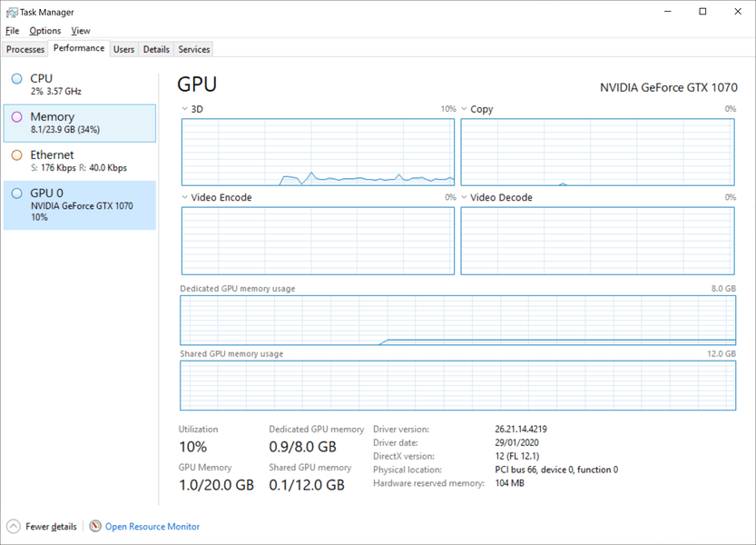Image resolution: width=756 pixels, height=545 pixels.
Task: Open the View menu
Action: [x=81, y=31]
